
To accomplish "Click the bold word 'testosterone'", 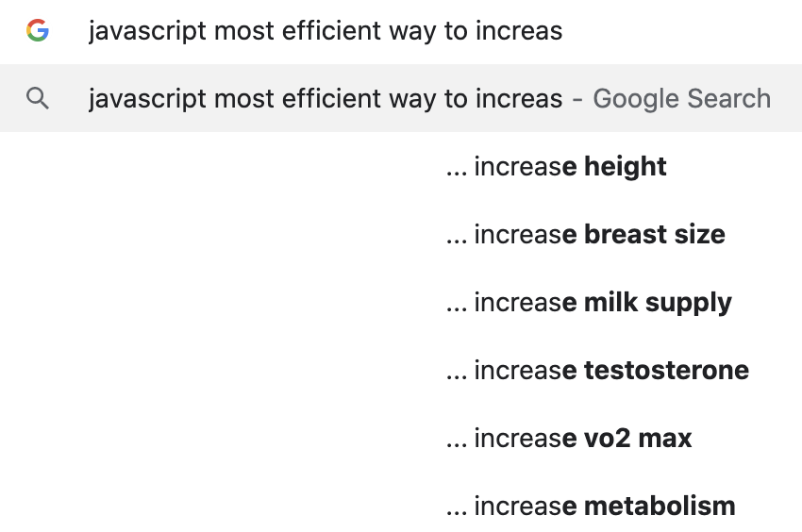I will tap(666, 371).
